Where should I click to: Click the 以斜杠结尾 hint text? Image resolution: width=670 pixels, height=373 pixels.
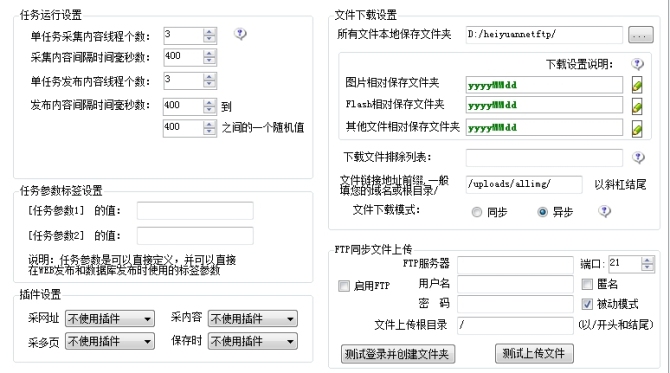coord(620,185)
